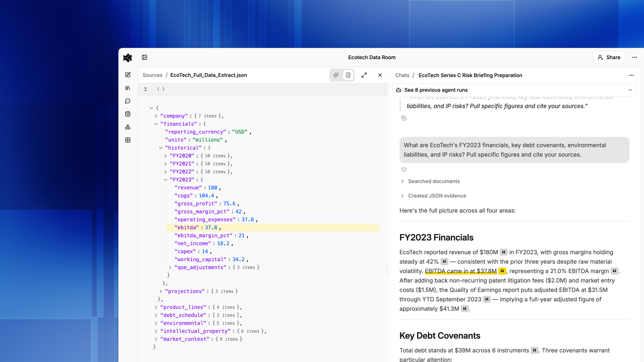Image resolution: width=644 pixels, height=362 pixels.
Task: Open the chats bubble icon in sidebar
Action: 128,101
